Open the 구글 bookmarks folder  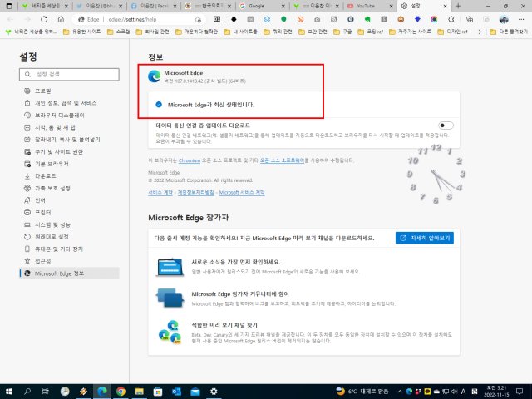click(342, 32)
